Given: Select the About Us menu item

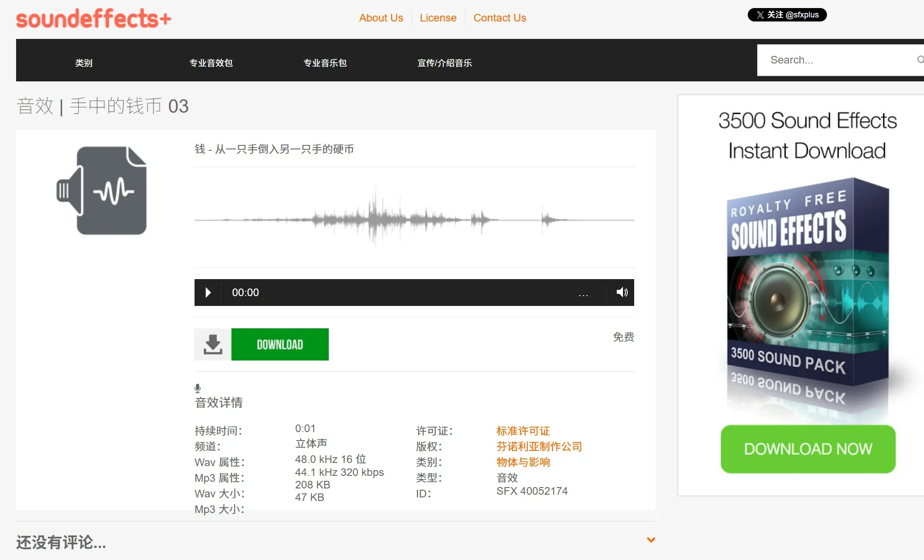Looking at the screenshot, I should (x=381, y=17).
